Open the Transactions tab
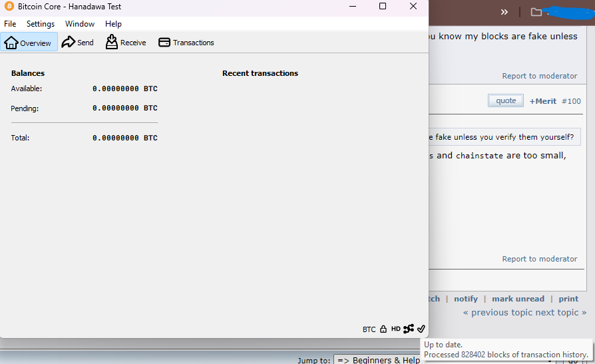Image resolution: width=595 pixels, height=364 pixels. 186,42
